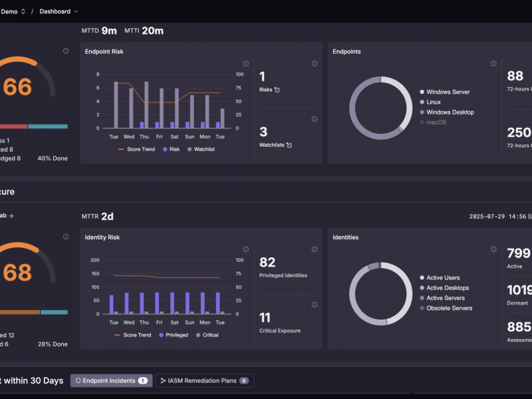532x399 pixels.
Task: Toggle Active Desktops legend entry
Action: click(x=444, y=288)
